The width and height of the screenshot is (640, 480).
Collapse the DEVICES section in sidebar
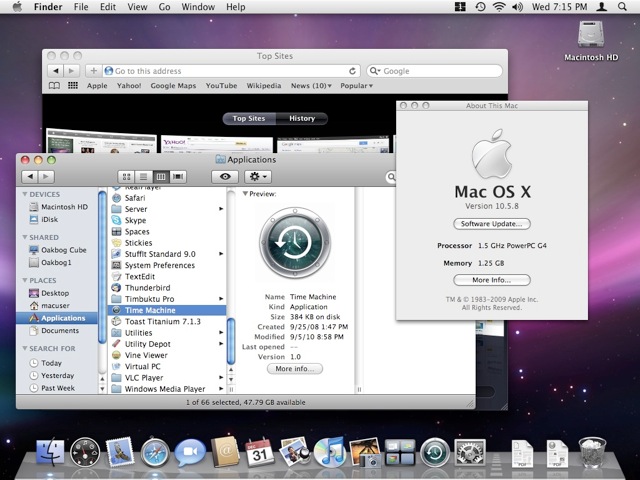pos(24,194)
